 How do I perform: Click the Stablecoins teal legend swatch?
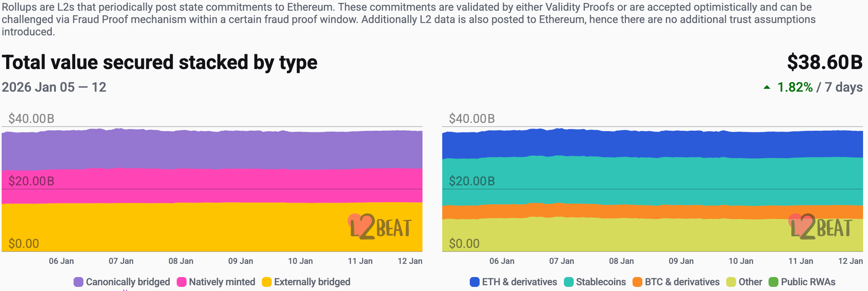coord(569,282)
